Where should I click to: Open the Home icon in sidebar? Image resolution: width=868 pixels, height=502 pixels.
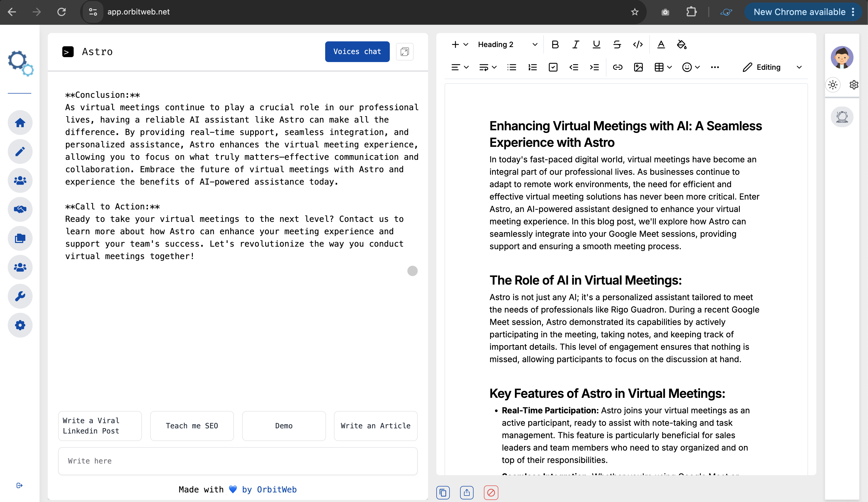click(20, 123)
